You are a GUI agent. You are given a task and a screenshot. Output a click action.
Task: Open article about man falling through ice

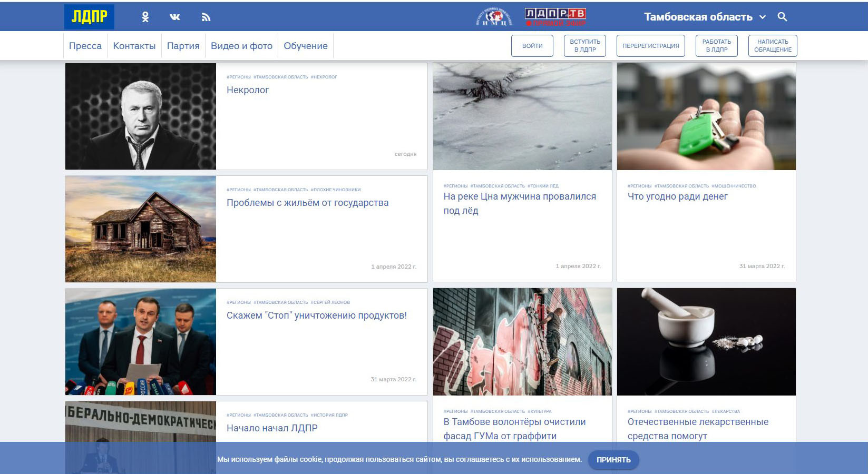coord(519,203)
